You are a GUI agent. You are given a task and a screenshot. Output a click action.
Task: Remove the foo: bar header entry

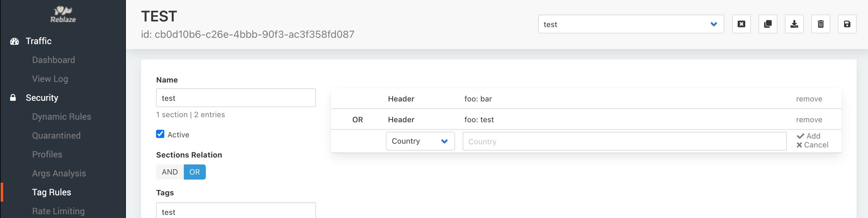click(x=809, y=99)
